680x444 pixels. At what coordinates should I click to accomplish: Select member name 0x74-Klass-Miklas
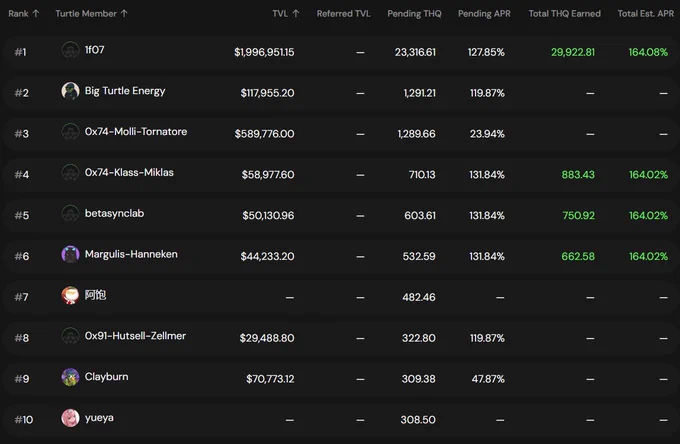click(x=129, y=173)
